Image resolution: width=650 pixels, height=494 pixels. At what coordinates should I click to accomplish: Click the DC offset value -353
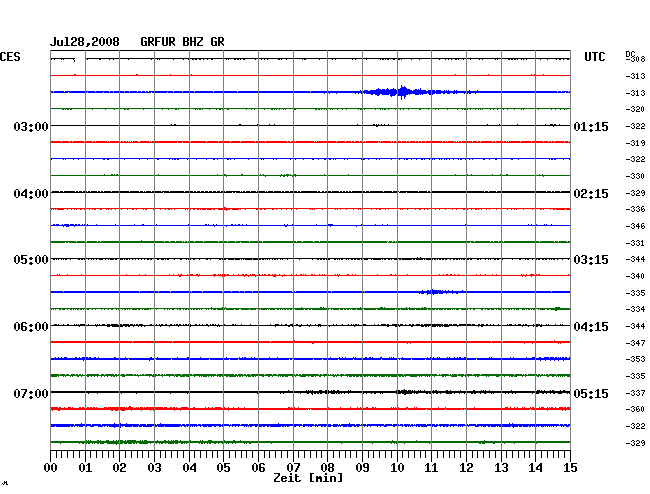pos(635,359)
